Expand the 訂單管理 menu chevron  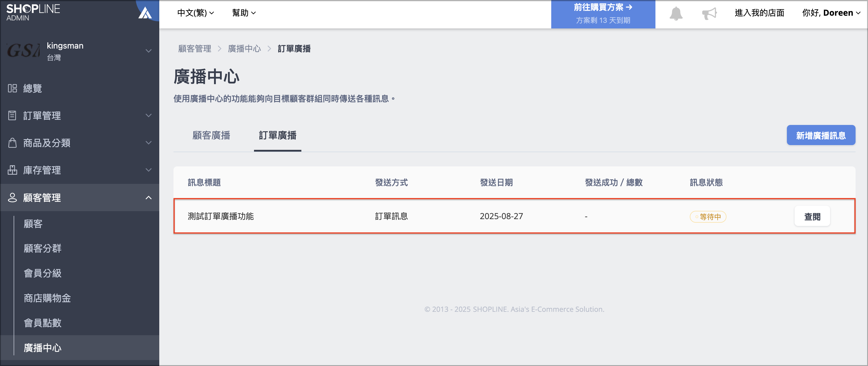pos(148,115)
